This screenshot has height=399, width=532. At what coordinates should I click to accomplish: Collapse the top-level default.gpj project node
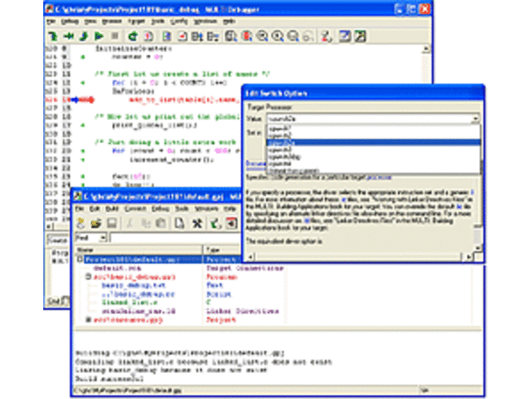pos(79,258)
